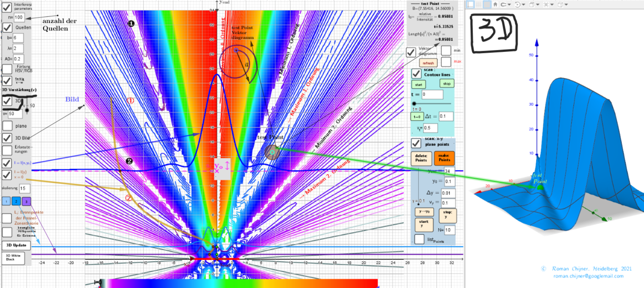Click the blue button 2
This screenshot has height=288, width=644.
(x=16, y=201)
